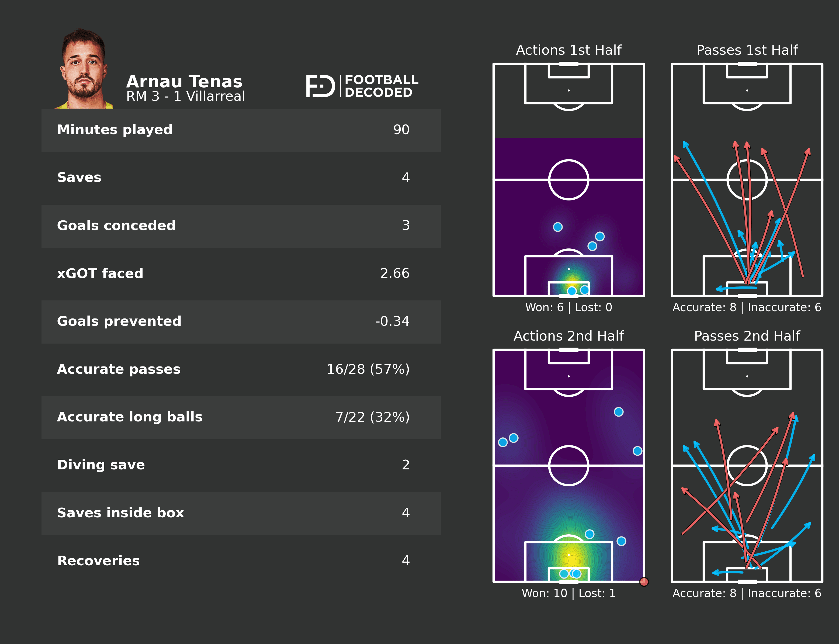This screenshot has height=644, width=839.
Task: Click the Won: 6 | Lost: 0 caption
Action: [568, 307]
